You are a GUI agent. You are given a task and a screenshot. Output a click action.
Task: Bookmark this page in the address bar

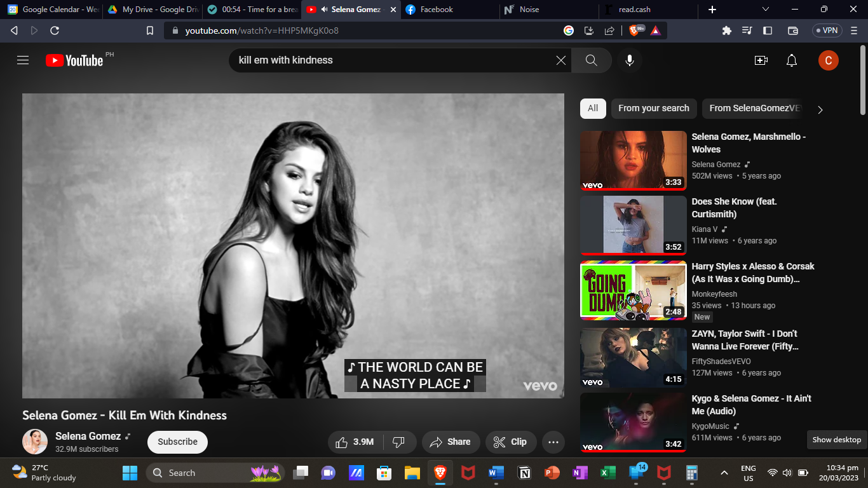(x=150, y=30)
